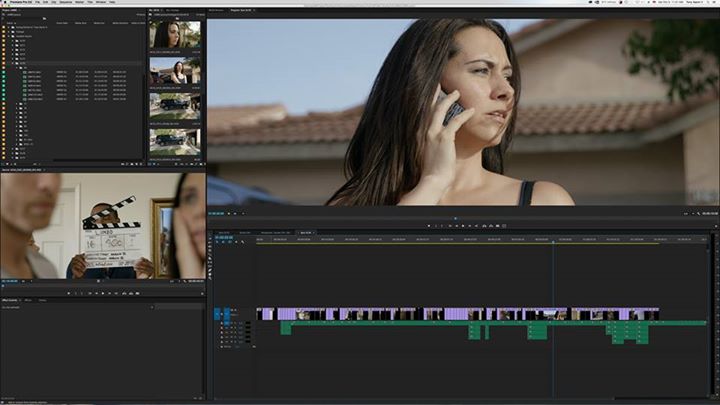Toggle the V1 video track target
The height and width of the screenshot is (405, 720).
[226, 314]
